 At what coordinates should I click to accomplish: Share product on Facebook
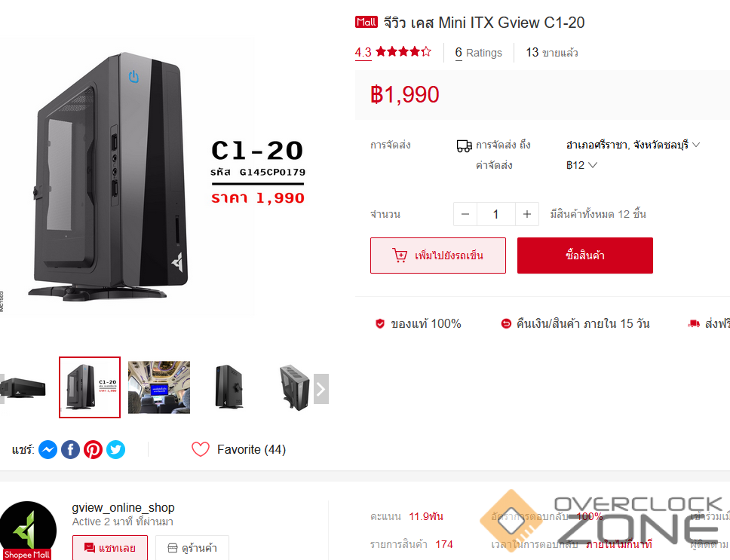click(x=70, y=450)
